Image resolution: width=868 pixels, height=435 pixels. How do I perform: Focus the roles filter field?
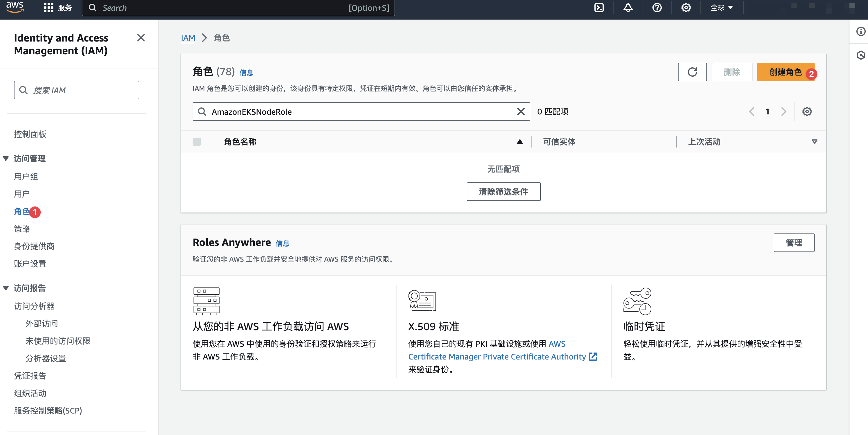tap(361, 112)
